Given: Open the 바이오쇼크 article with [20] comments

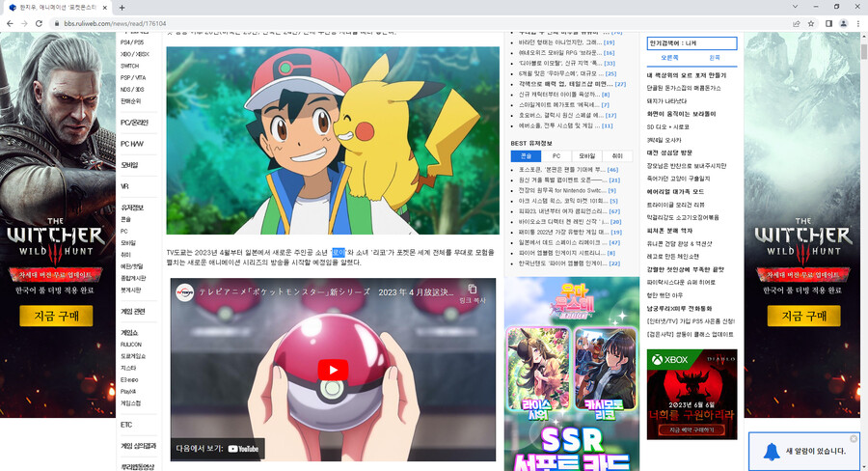Looking at the screenshot, I should [570, 222].
